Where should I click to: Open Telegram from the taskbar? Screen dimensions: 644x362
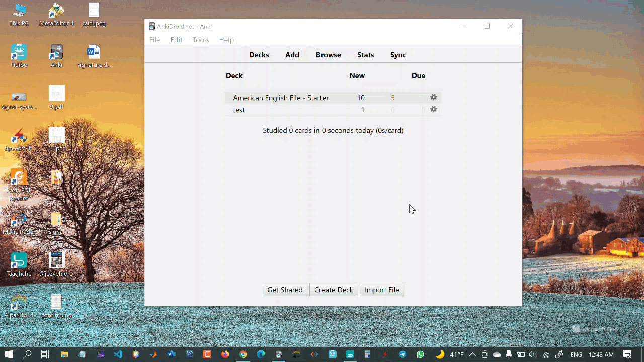(403, 354)
